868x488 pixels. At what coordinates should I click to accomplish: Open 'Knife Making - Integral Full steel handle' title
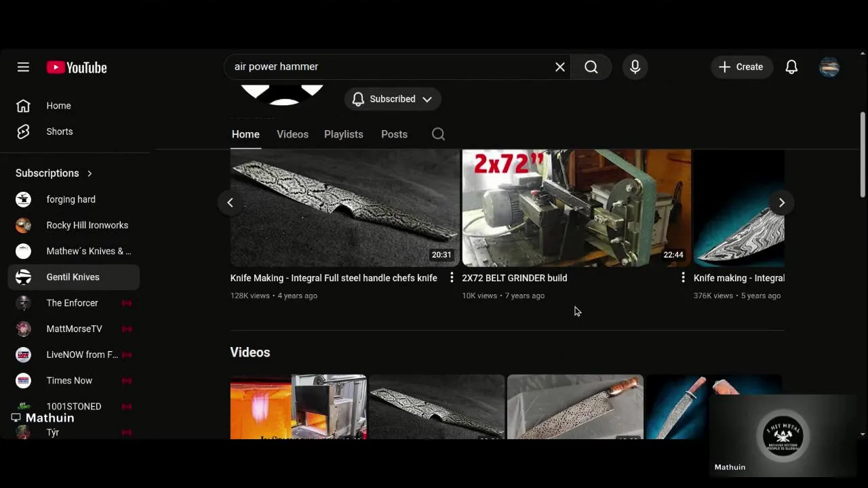334,278
